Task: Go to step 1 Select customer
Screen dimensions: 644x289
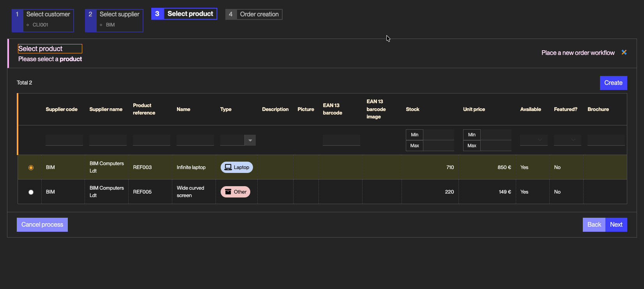Action: 43,20
